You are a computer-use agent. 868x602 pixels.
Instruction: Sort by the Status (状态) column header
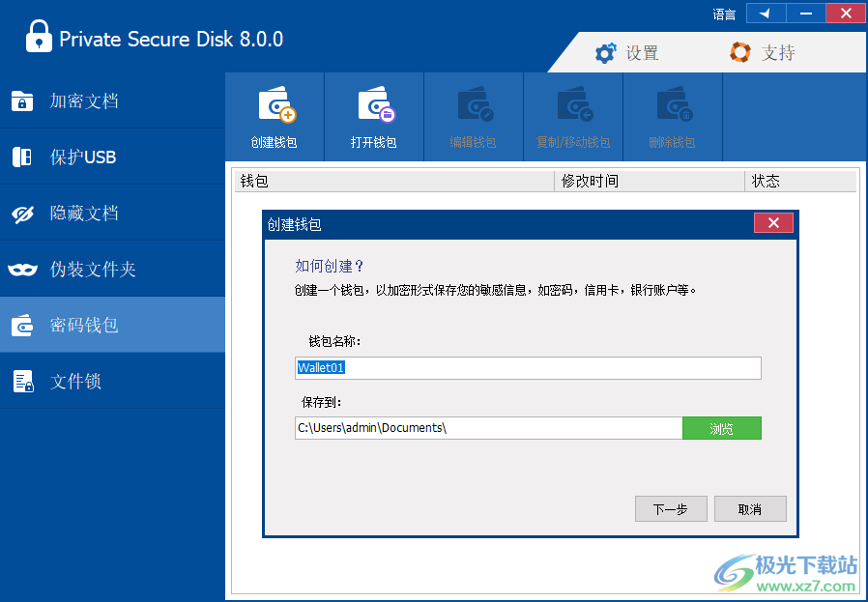[x=800, y=181]
